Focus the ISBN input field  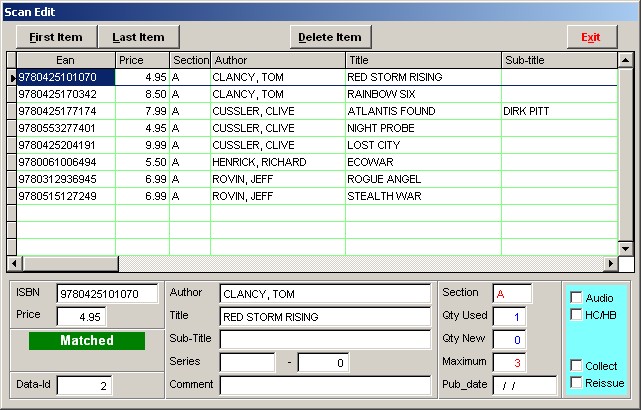pyautogui.click(x=107, y=294)
